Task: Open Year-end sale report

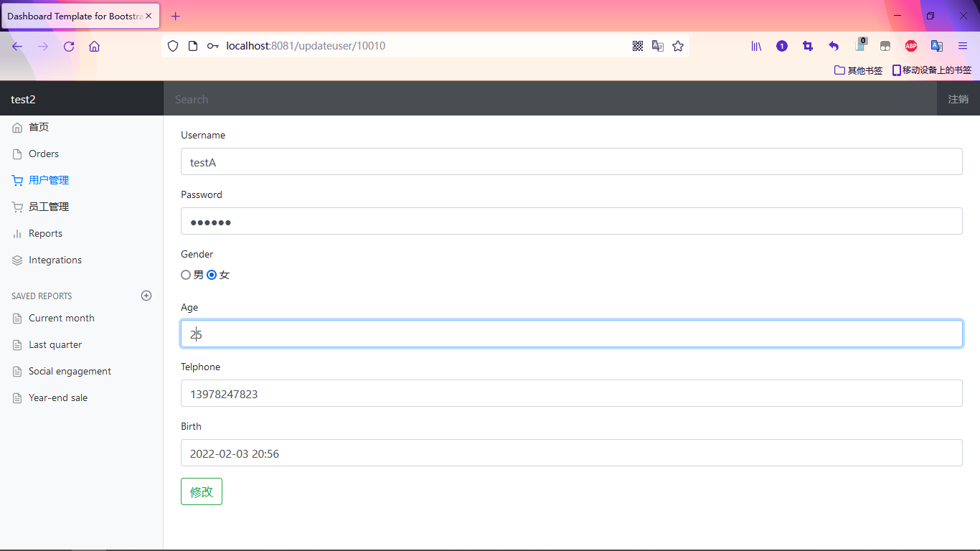Action: pos(58,397)
